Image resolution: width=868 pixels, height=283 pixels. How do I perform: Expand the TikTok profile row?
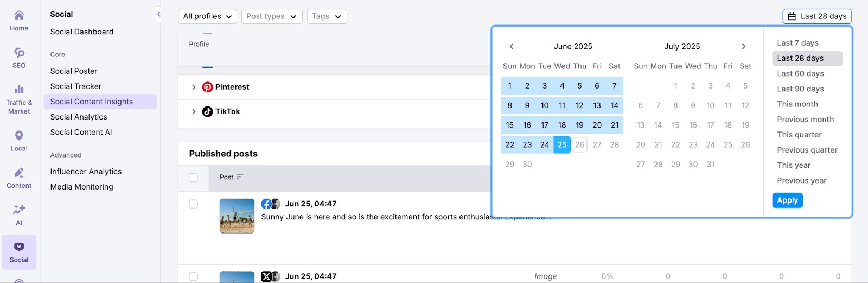(x=194, y=111)
